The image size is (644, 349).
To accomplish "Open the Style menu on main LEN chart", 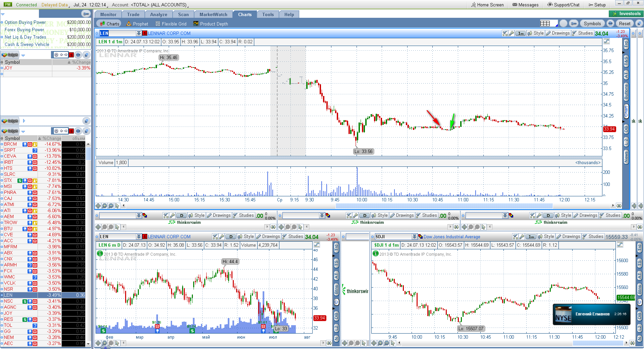I will coord(536,33).
